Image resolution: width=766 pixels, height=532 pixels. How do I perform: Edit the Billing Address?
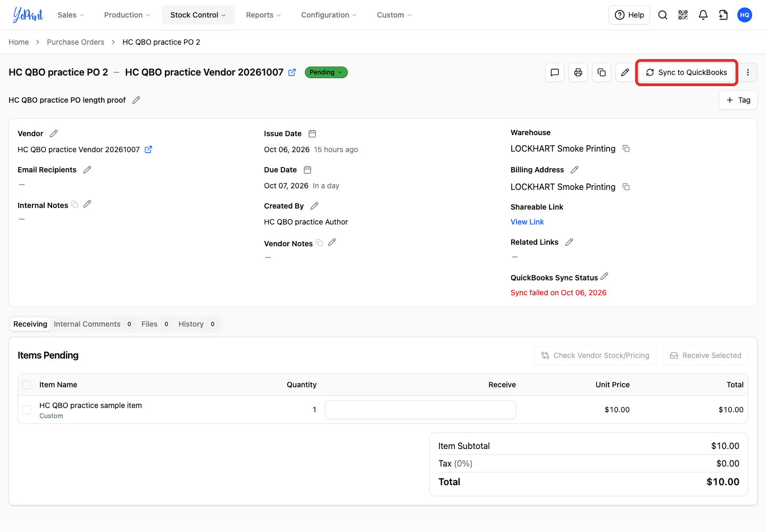(x=574, y=170)
